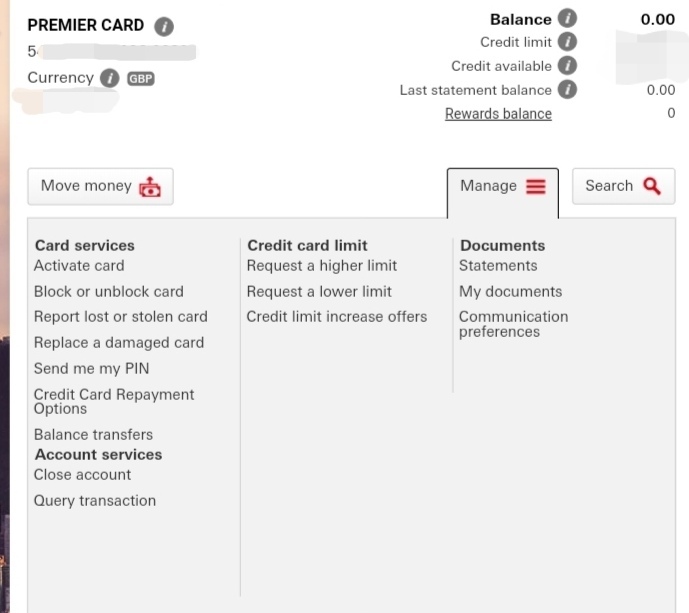689x613 pixels.
Task: Open Balance transfers option
Action: pyautogui.click(x=93, y=435)
